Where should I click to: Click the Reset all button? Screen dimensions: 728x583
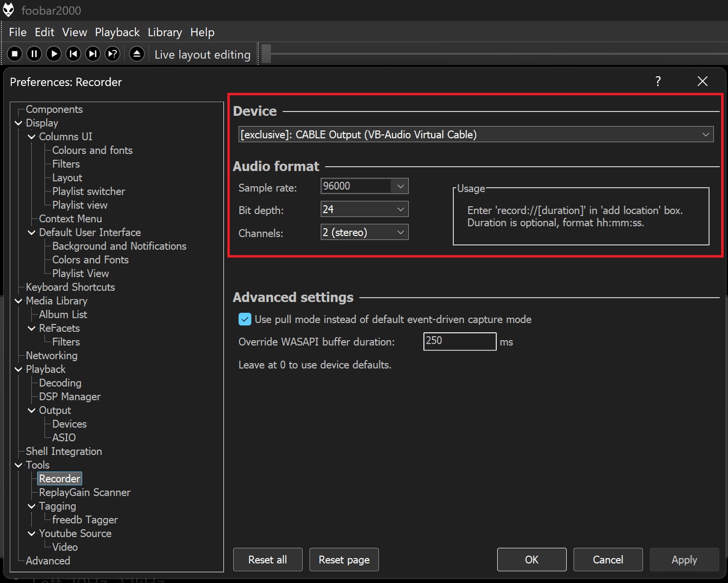267,560
